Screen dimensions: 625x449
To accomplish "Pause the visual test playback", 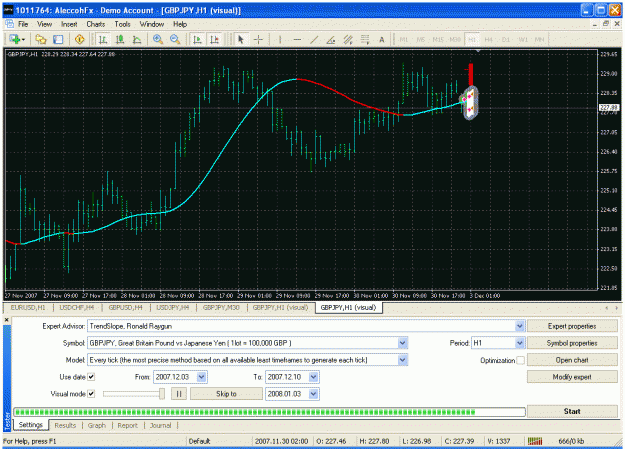I will coord(179,394).
